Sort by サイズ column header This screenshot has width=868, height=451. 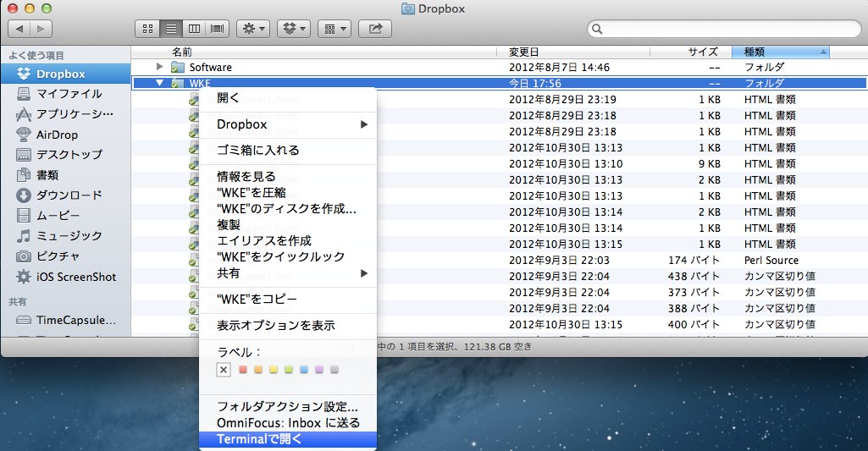pyautogui.click(x=691, y=52)
